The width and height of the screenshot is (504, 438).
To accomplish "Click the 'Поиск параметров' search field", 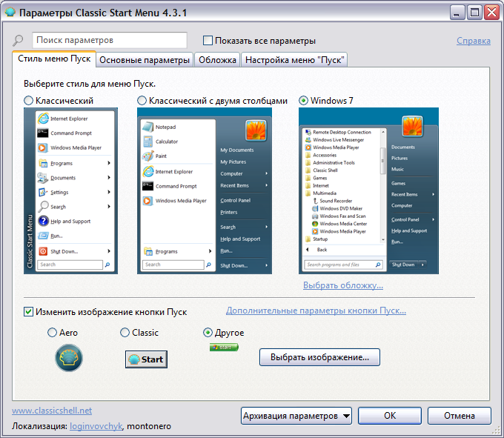I will (x=110, y=40).
